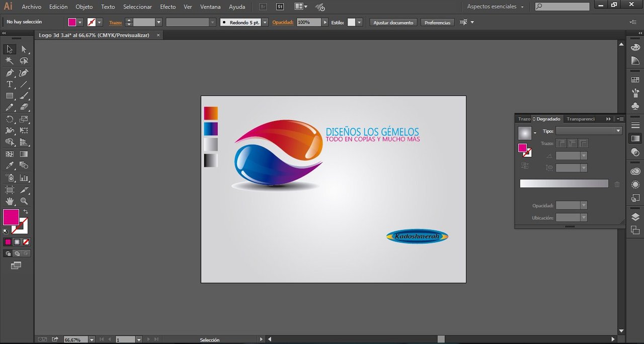
Task: Pick the Magic Wand tool
Action: click(x=10, y=61)
